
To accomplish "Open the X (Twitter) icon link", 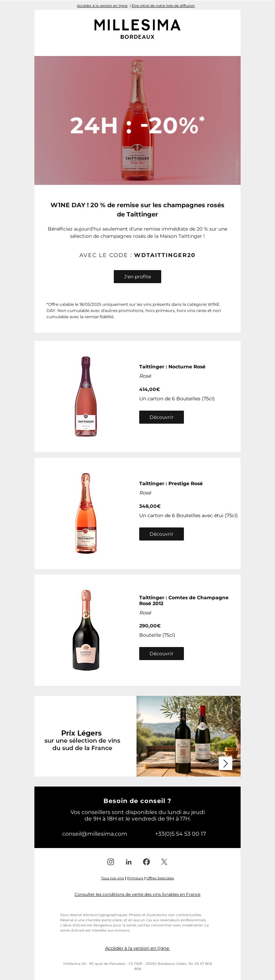I will coord(164,862).
